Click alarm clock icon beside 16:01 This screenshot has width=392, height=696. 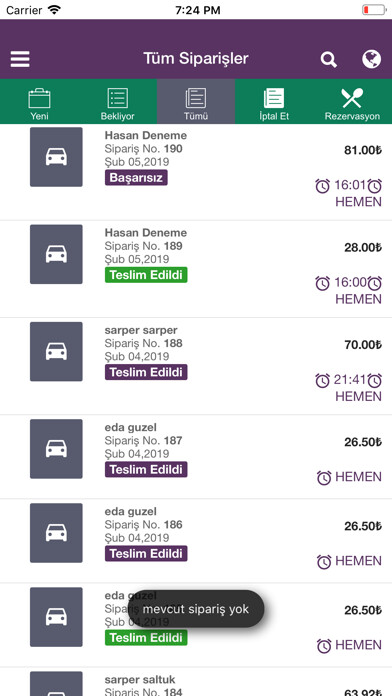(323, 186)
